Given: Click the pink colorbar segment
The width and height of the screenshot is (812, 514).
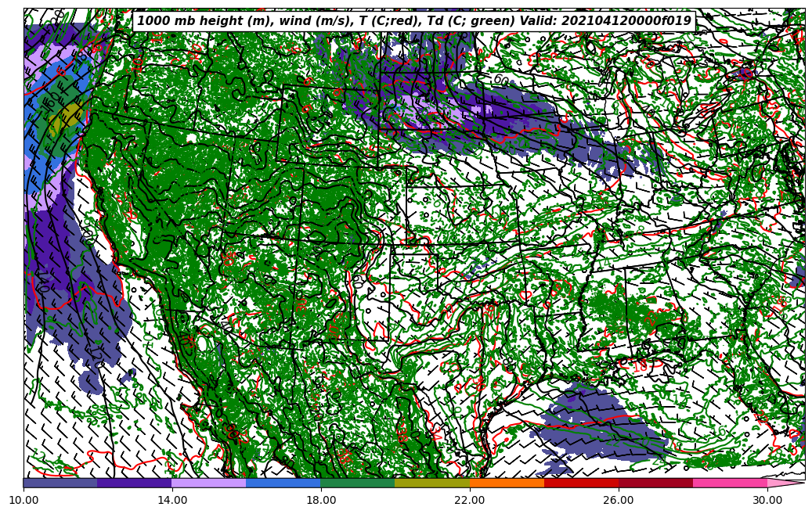Looking at the screenshot, I should point(730,483).
